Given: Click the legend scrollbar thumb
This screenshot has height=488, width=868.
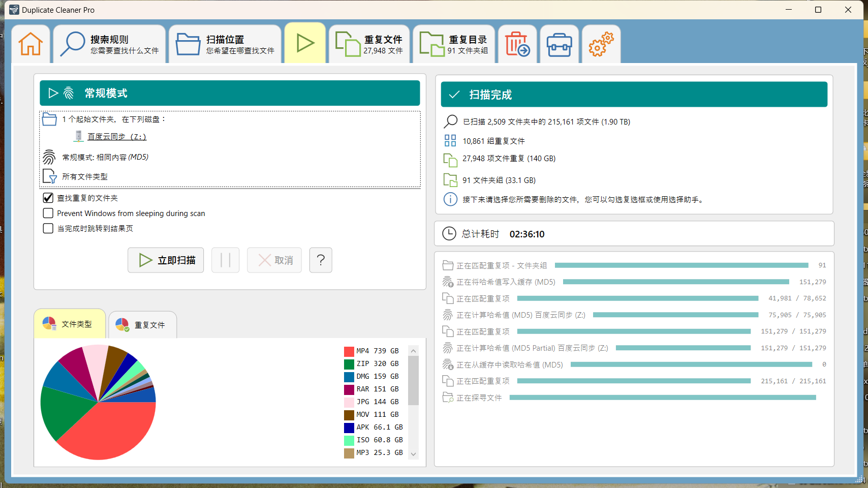Looking at the screenshot, I should point(414,380).
